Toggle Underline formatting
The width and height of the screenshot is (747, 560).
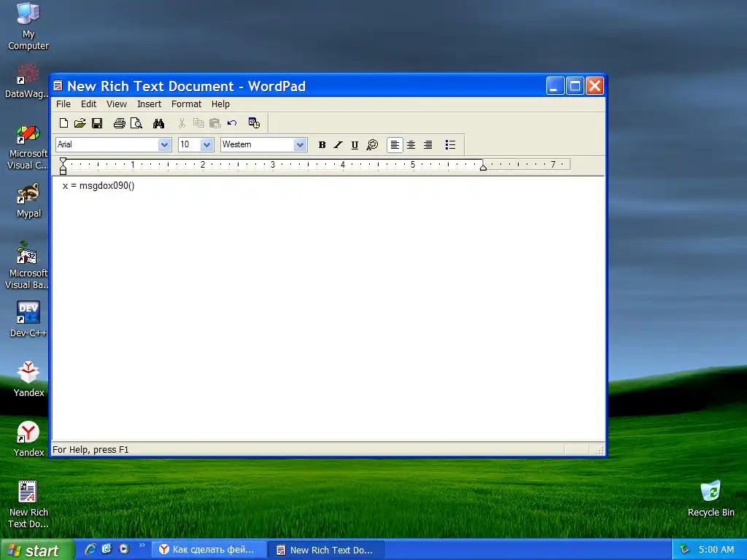pyautogui.click(x=355, y=145)
